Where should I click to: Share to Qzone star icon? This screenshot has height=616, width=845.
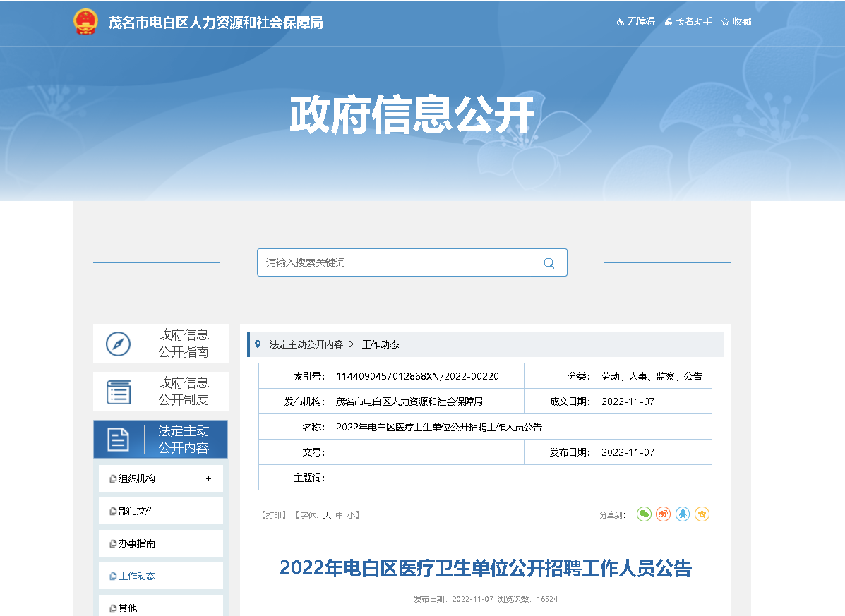pos(702,514)
